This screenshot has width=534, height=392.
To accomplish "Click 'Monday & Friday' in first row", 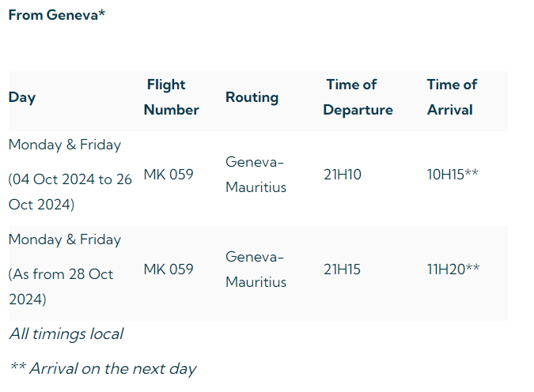I will 65,145.
